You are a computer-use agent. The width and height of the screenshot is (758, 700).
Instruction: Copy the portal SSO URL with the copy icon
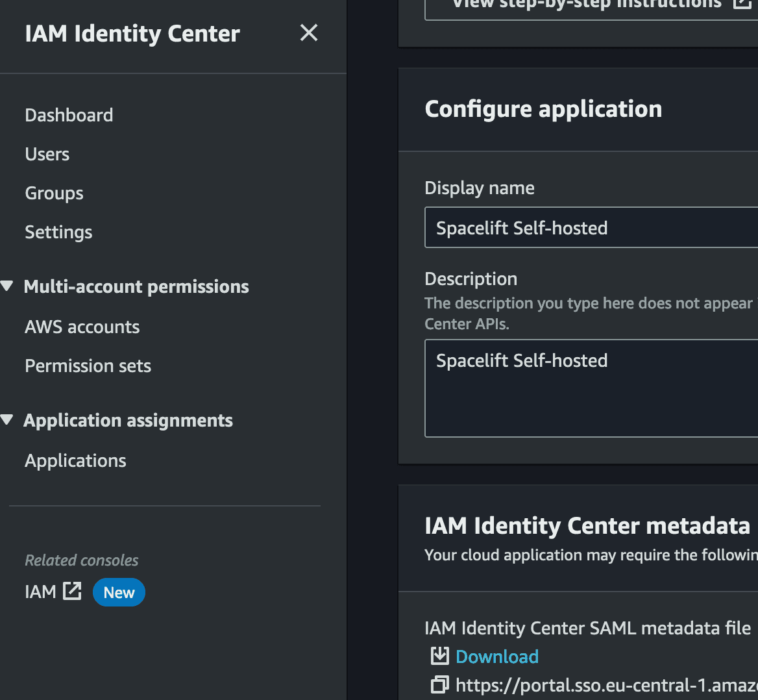click(440, 684)
